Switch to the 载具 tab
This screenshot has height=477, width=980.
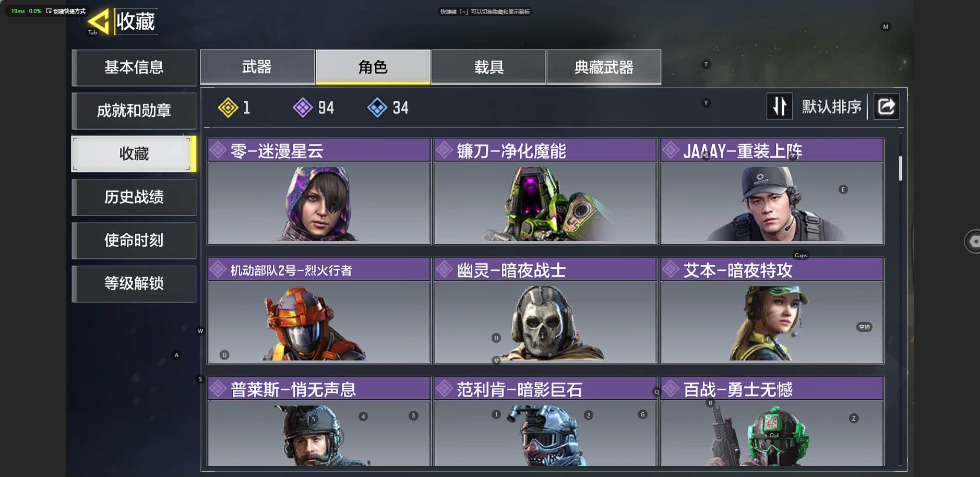[488, 67]
